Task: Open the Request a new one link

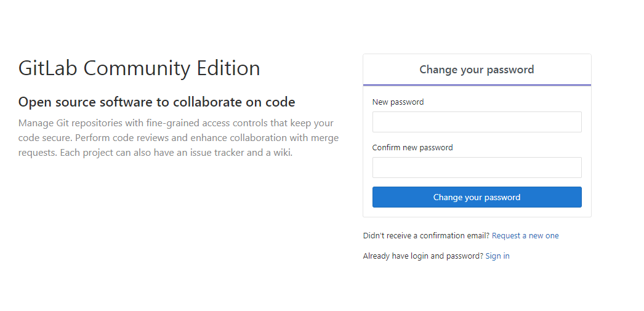Action: point(525,235)
